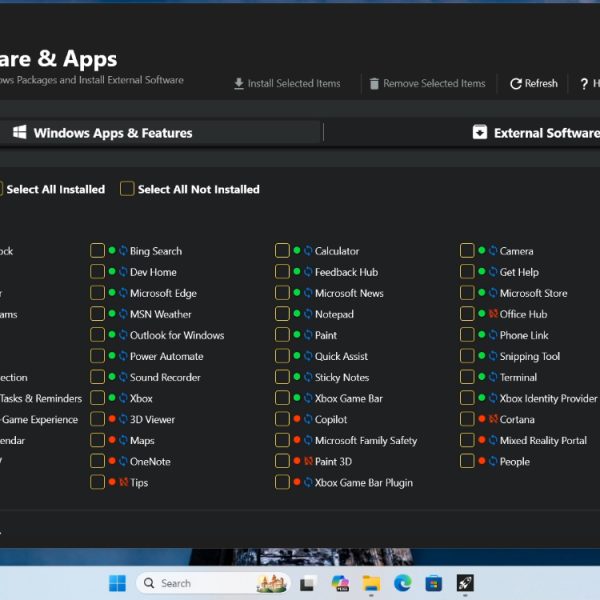
Task: Switch to External Software tab
Action: coord(536,132)
